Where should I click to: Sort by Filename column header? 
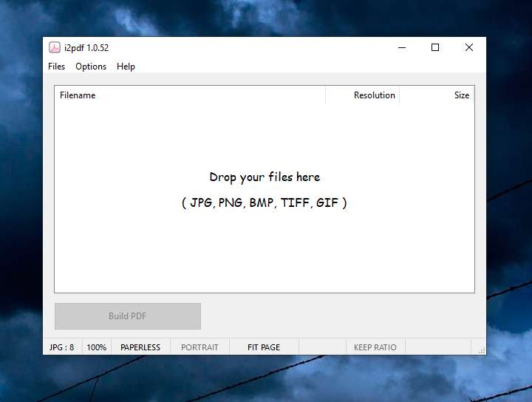190,95
